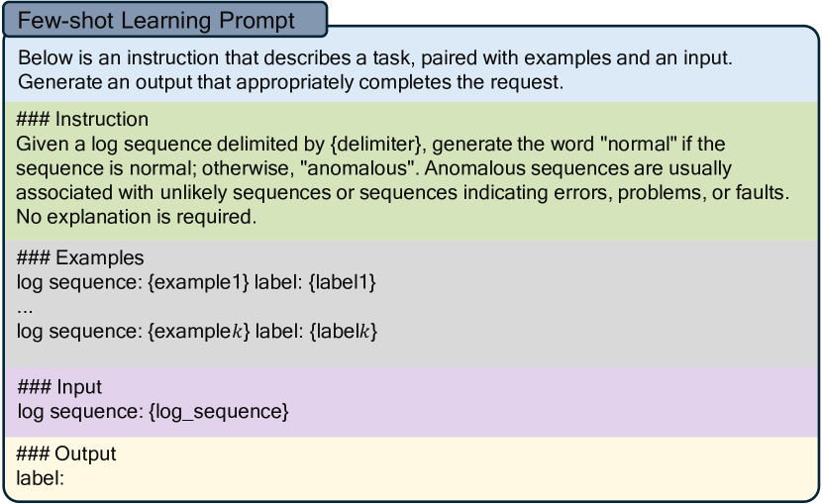The height and width of the screenshot is (504, 822).
Task: Click the "### Output" heading
Action: point(66,454)
